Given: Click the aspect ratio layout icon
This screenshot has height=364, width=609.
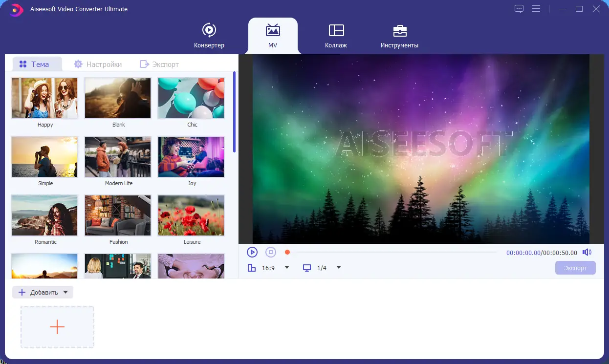Looking at the screenshot, I should pyautogui.click(x=252, y=268).
